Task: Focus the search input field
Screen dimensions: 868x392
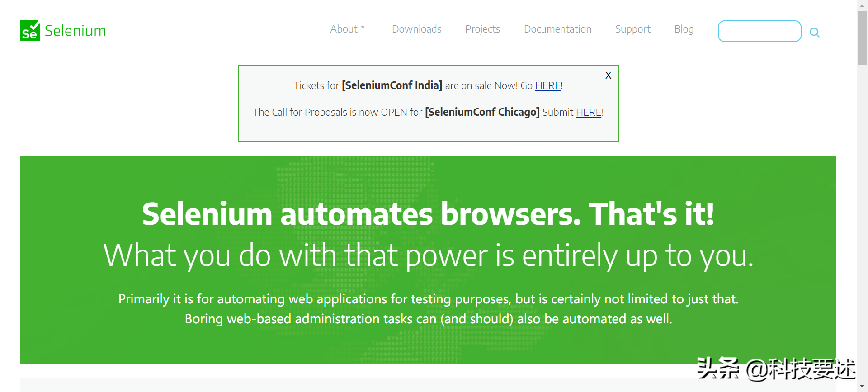Action: coord(759,31)
